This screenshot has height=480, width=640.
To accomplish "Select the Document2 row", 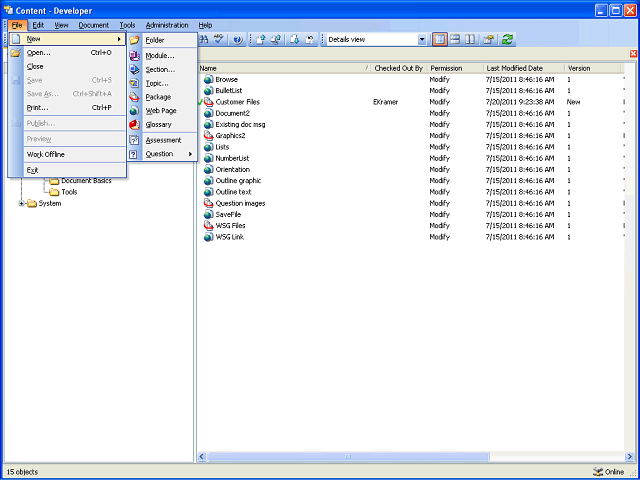I will (411, 113).
